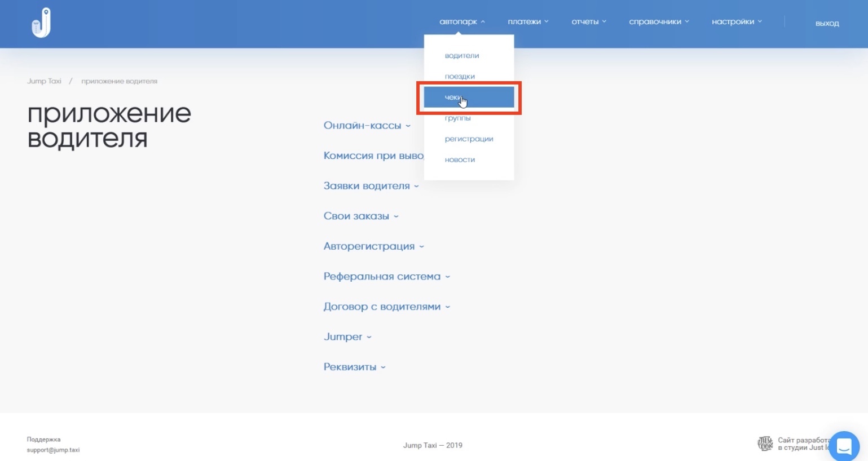Screen dimensions: 868x461
Task: Click the выход logout link
Action: [x=827, y=23]
